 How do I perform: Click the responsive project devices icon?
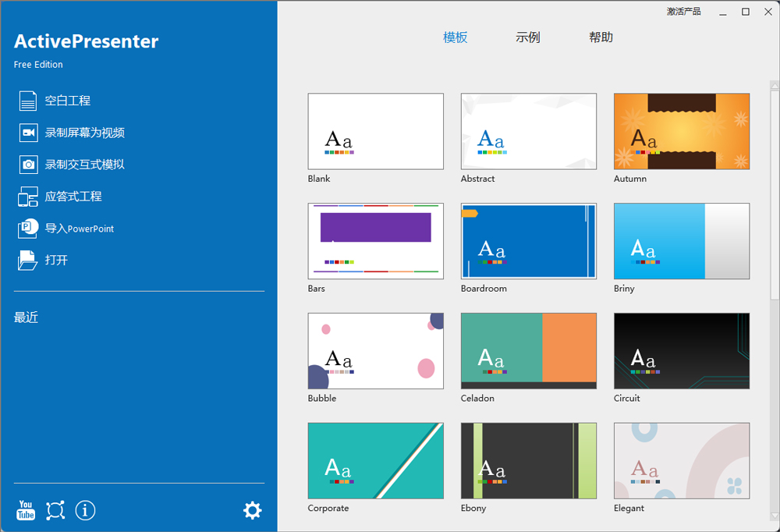(x=28, y=197)
